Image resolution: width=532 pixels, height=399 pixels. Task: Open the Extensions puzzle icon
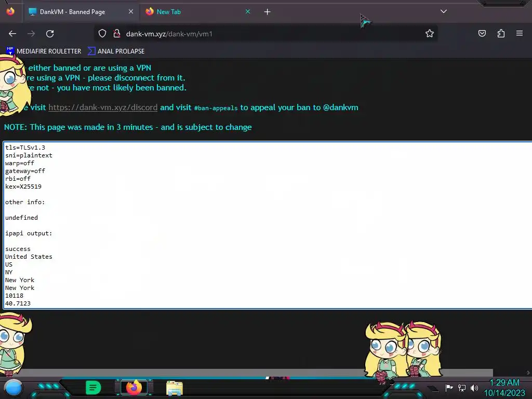(x=501, y=33)
